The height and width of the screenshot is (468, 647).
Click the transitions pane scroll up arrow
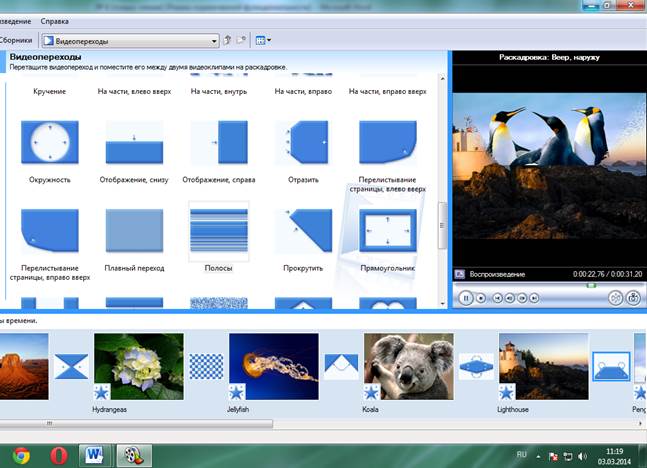tap(442, 78)
